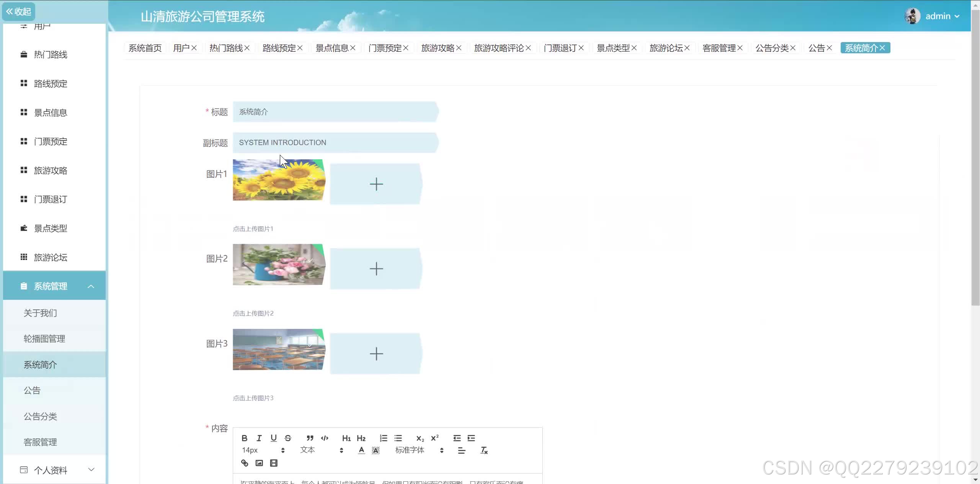
Task: Insert a hyperlink via link icon
Action: (x=244, y=463)
